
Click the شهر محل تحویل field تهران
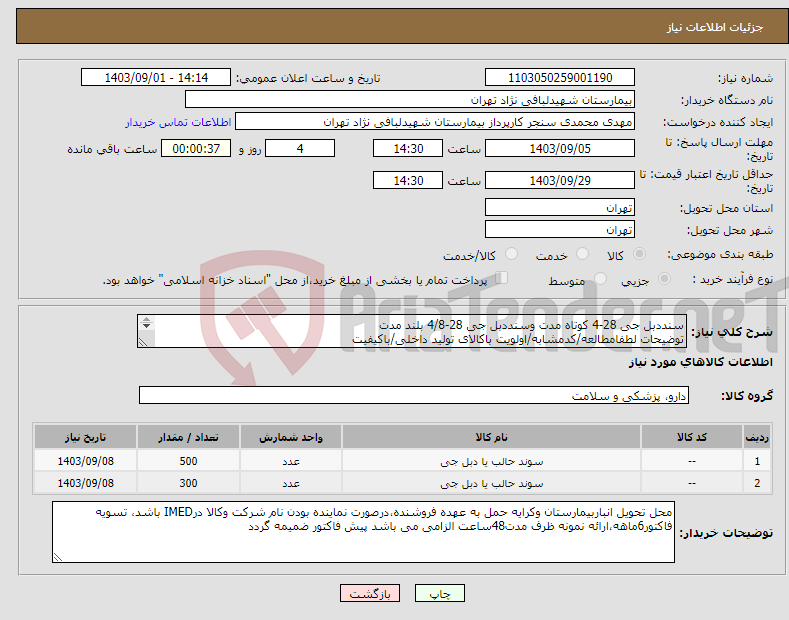(x=560, y=229)
